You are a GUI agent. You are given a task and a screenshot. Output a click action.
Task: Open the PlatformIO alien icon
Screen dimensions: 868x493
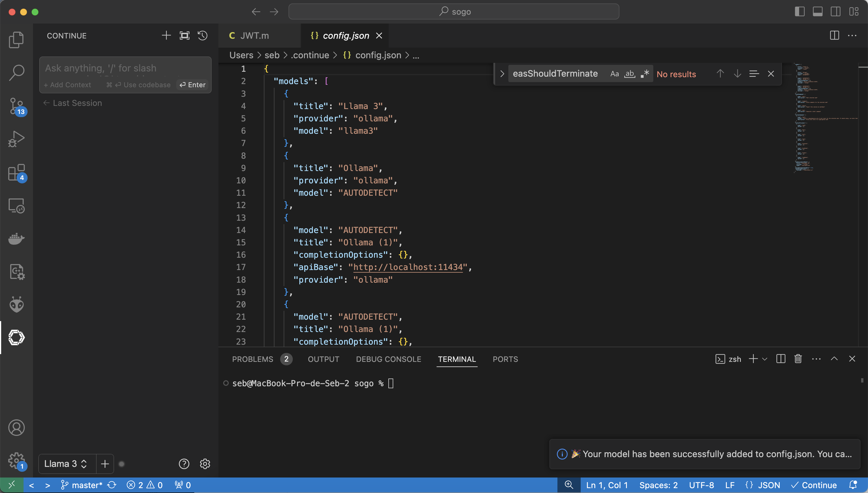click(x=16, y=304)
